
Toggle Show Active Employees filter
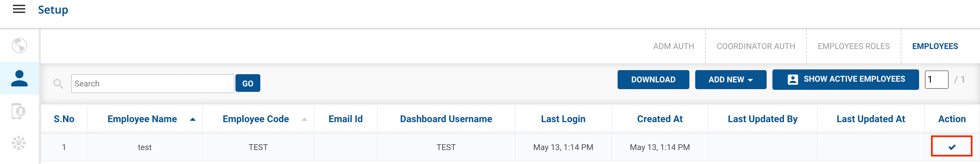pyautogui.click(x=845, y=80)
